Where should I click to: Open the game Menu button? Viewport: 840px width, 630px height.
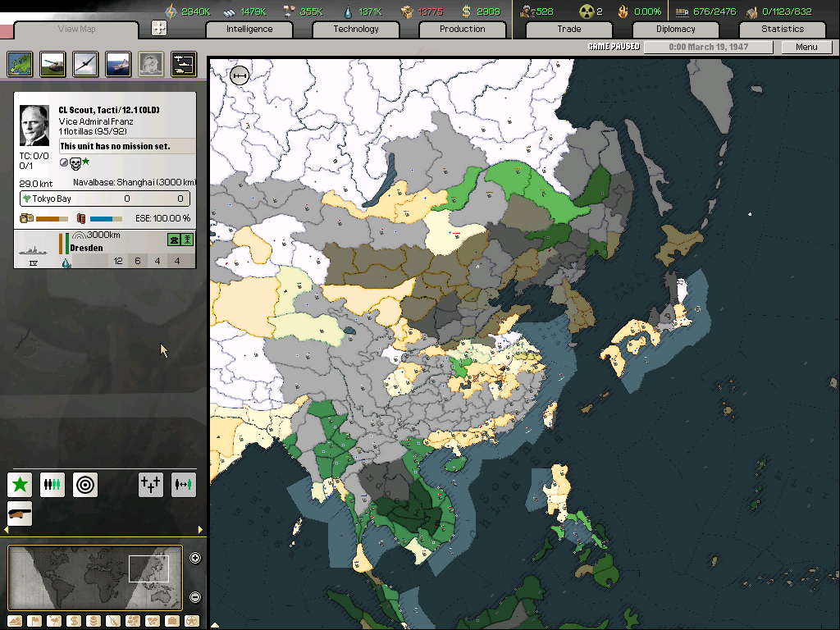tap(806, 47)
